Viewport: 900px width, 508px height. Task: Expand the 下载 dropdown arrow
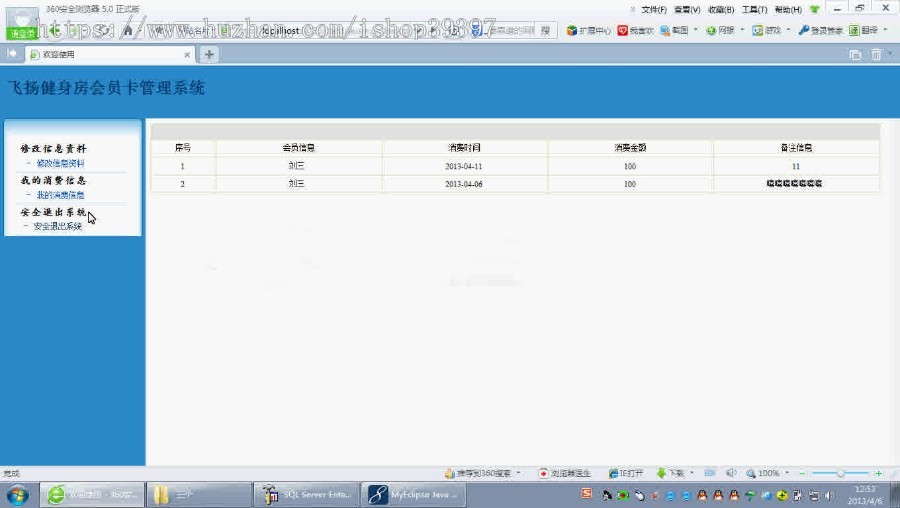(x=692, y=473)
